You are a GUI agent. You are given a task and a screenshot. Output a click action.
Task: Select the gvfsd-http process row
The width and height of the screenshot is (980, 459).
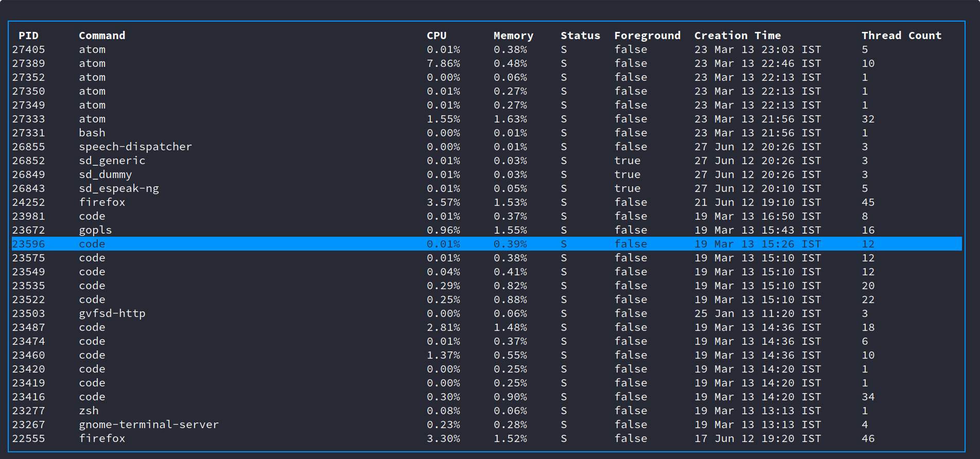[x=487, y=313]
